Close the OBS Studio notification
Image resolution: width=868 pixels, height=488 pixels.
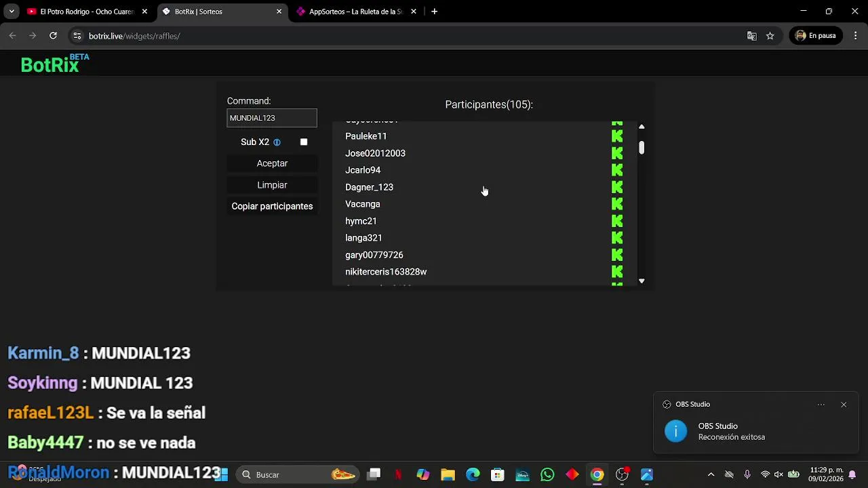(x=844, y=405)
